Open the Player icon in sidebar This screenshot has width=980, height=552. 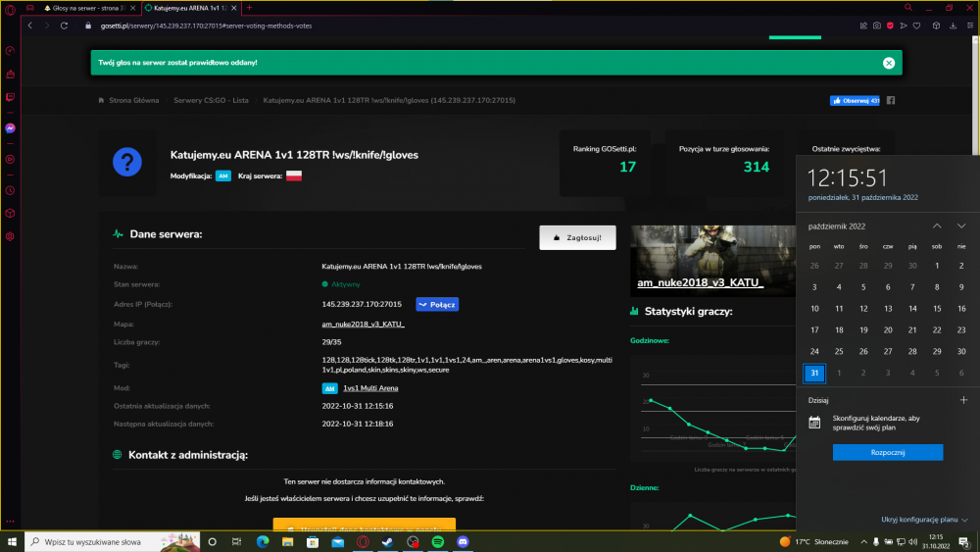[x=10, y=160]
